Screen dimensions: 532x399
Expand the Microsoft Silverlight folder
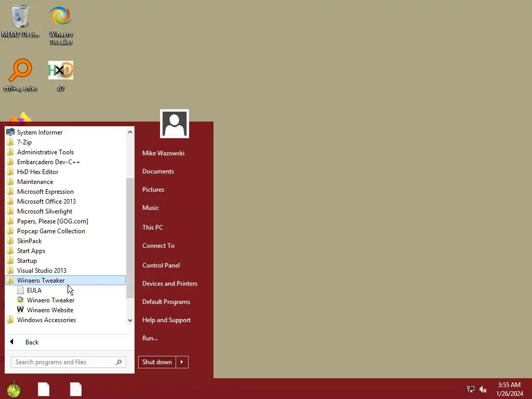click(x=65, y=211)
